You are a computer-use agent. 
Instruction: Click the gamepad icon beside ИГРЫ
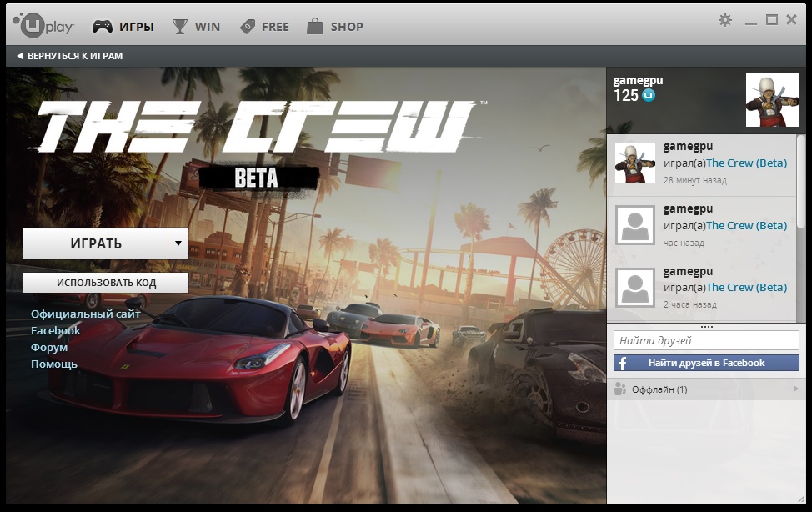(103, 26)
